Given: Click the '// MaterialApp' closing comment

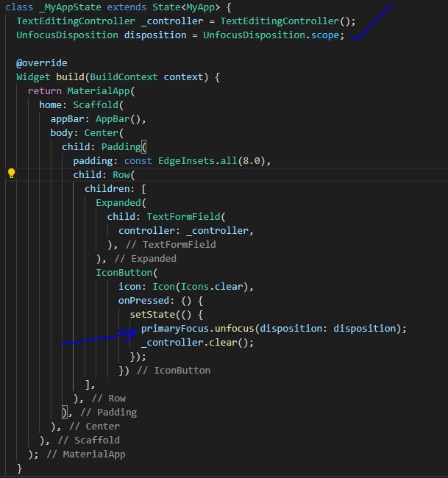Looking at the screenshot, I should (x=86, y=454).
